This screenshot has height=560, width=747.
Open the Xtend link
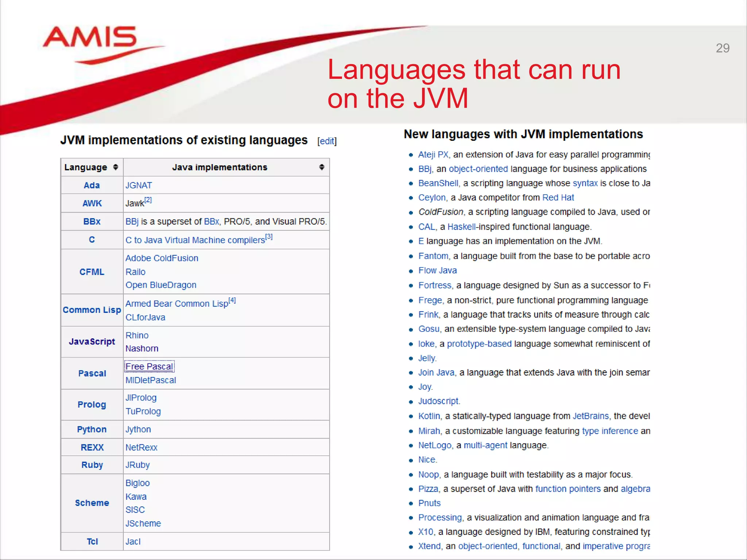(429, 546)
